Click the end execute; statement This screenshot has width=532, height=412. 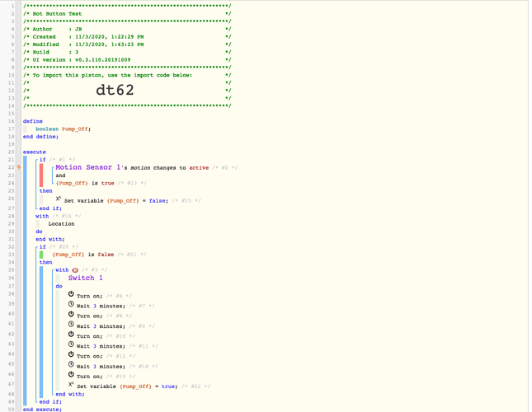pos(42,410)
